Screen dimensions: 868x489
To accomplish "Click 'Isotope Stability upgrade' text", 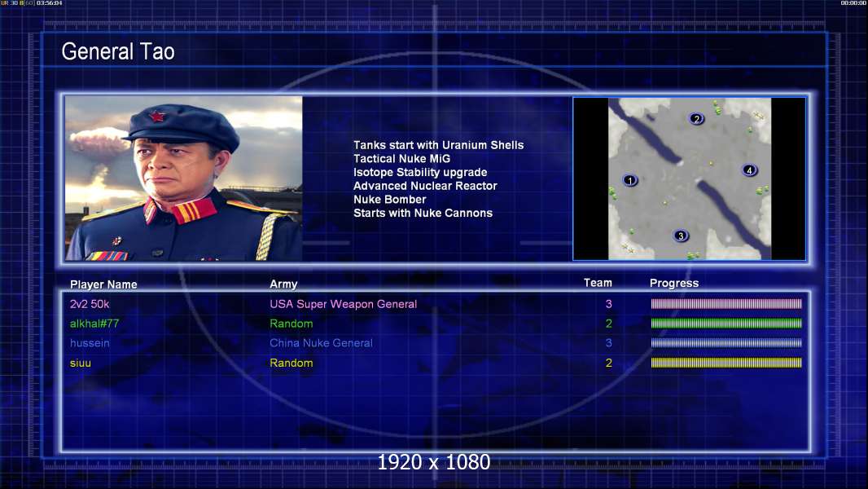I will coord(420,172).
